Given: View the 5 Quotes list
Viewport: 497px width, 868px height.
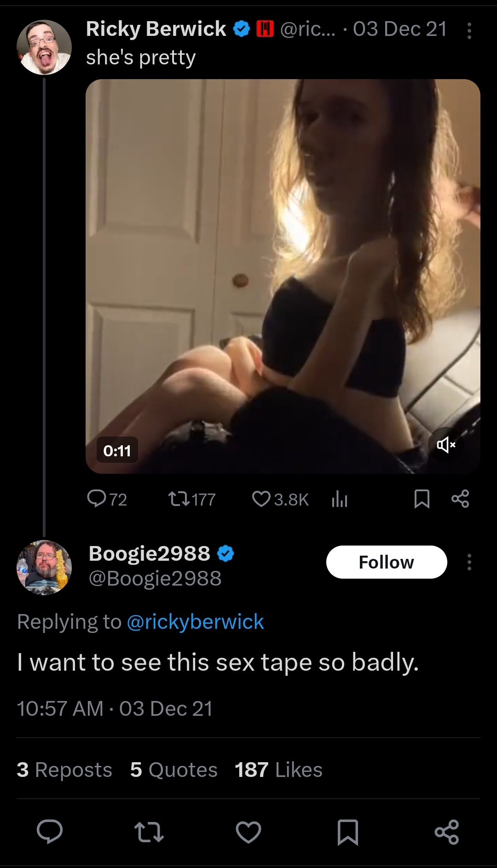Looking at the screenshot, I should coord(173,770).
